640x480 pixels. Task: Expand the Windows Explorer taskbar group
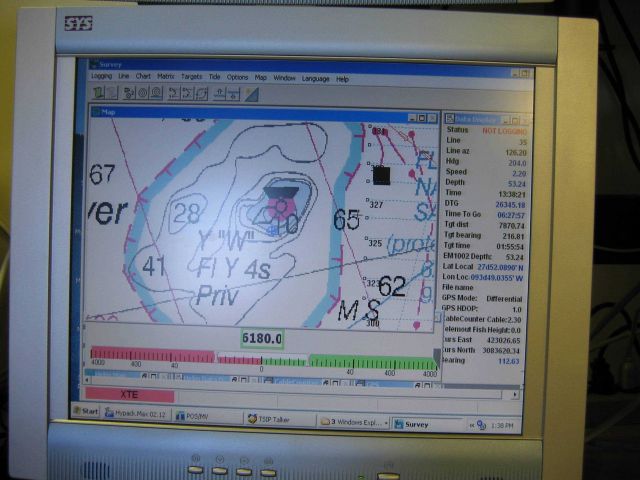click(354, 422)
